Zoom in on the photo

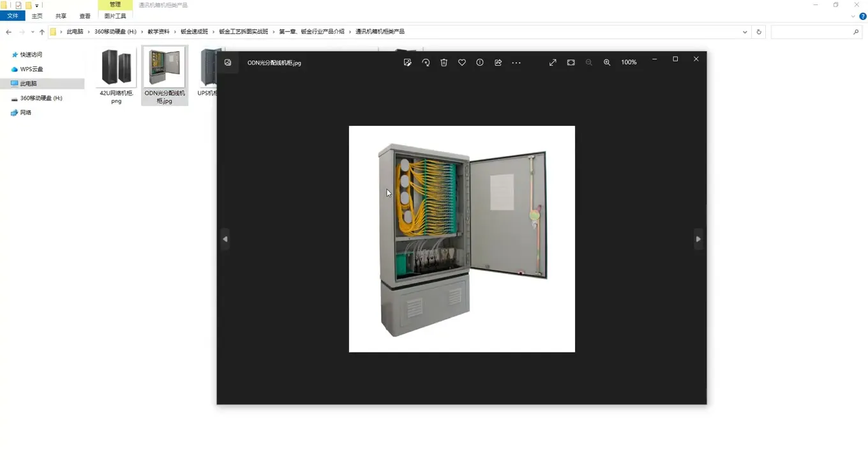point(607,63)
